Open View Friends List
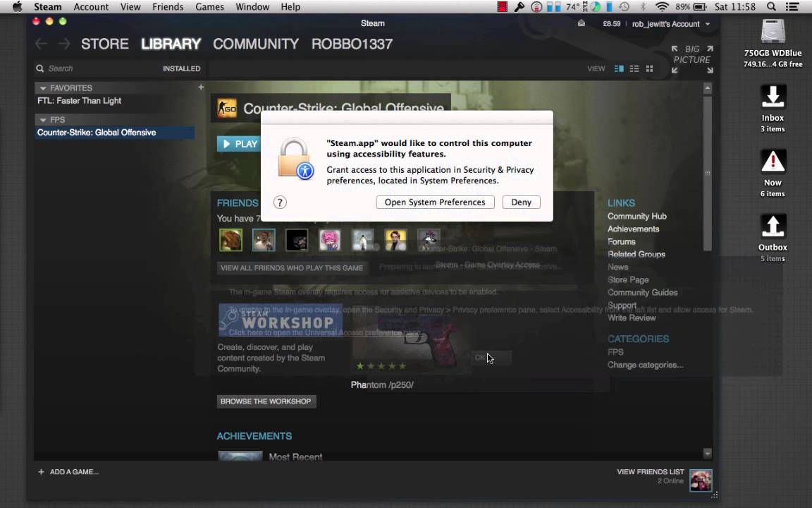The width and height of the screenshot is (812, 508). point(651,472)
